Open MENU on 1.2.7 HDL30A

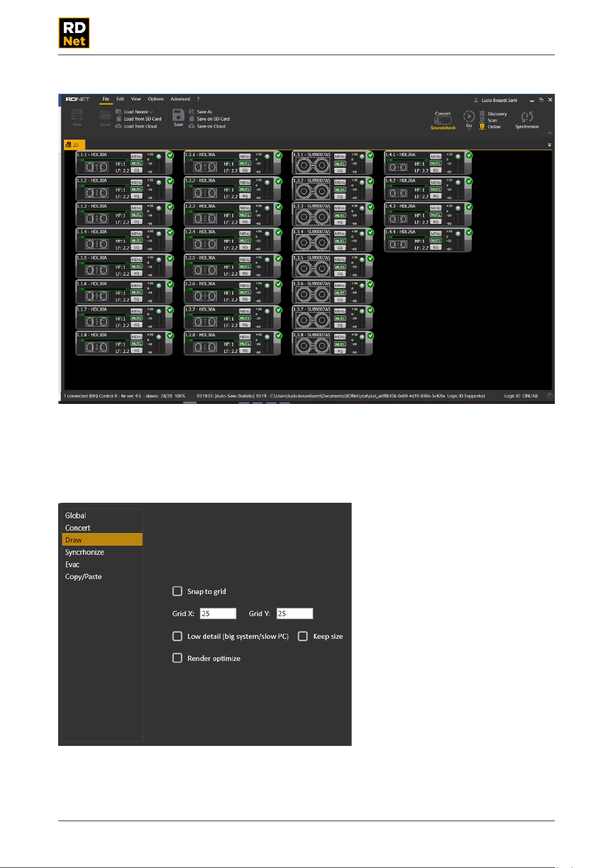pos(245,311)
